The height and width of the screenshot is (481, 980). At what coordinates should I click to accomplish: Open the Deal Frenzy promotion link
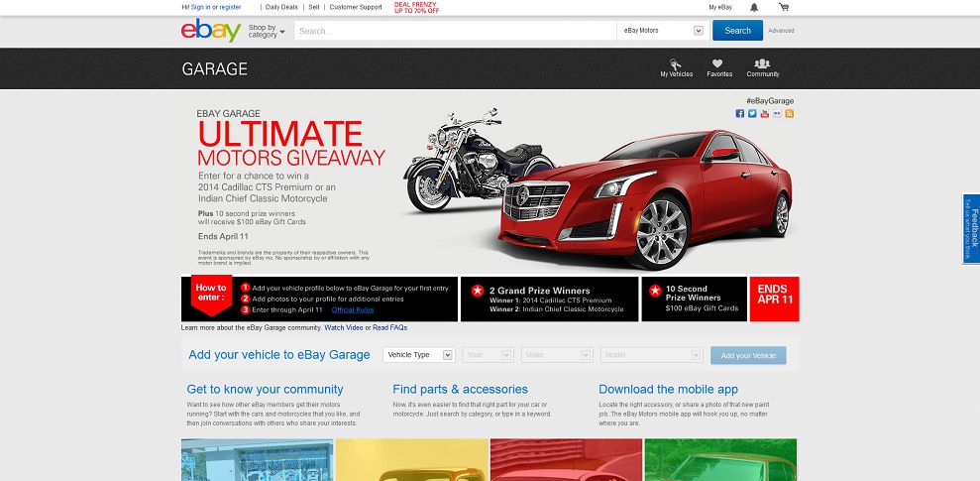coord(416,8)
